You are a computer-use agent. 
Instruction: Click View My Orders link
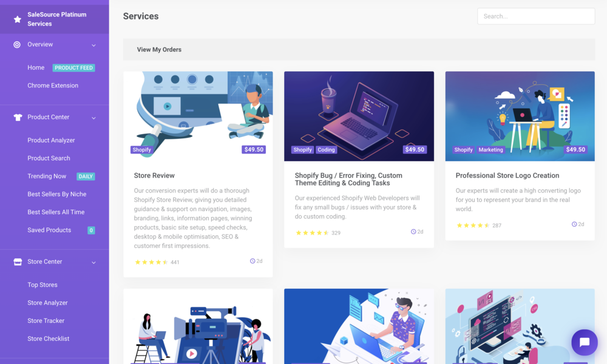pos(159,50)
